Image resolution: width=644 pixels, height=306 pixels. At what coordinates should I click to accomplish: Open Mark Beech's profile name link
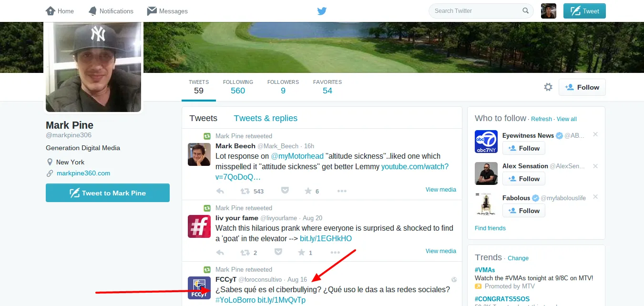tap(235, 146)
